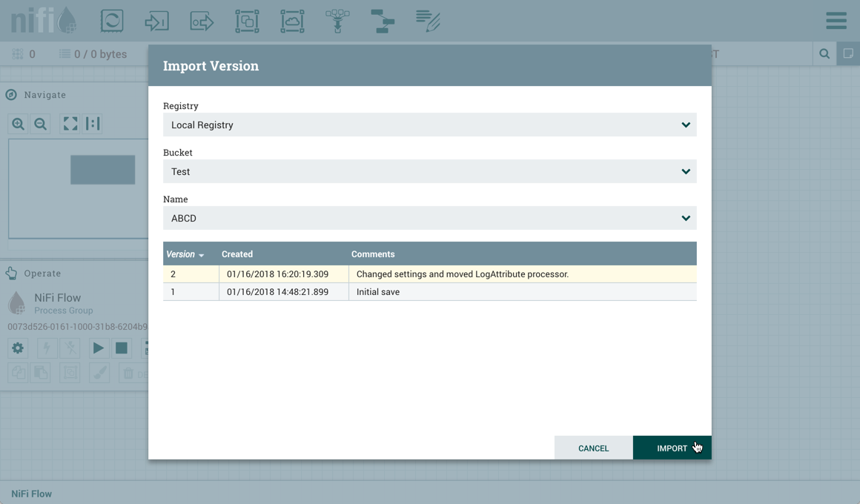The width and height of the screenshot is (860, 504).
Task: Select the Output Port toolbar icon
Action: 202,21
